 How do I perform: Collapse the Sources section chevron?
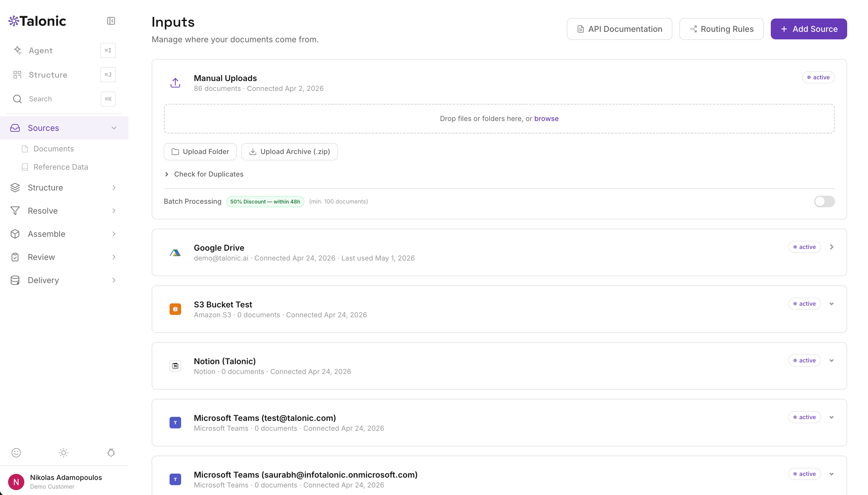point(114,128)
